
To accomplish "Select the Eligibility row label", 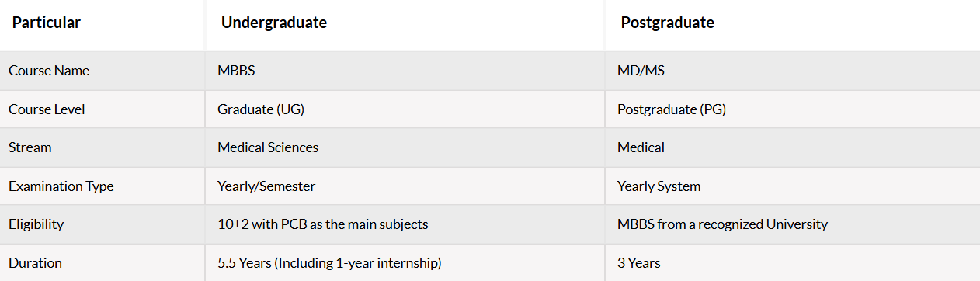I will [36, 224].
